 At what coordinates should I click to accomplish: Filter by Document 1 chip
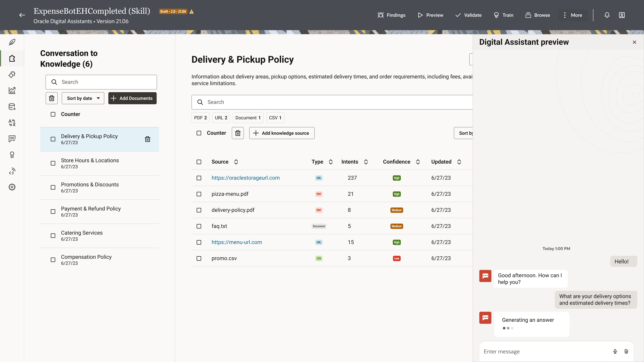coord(248,118)
